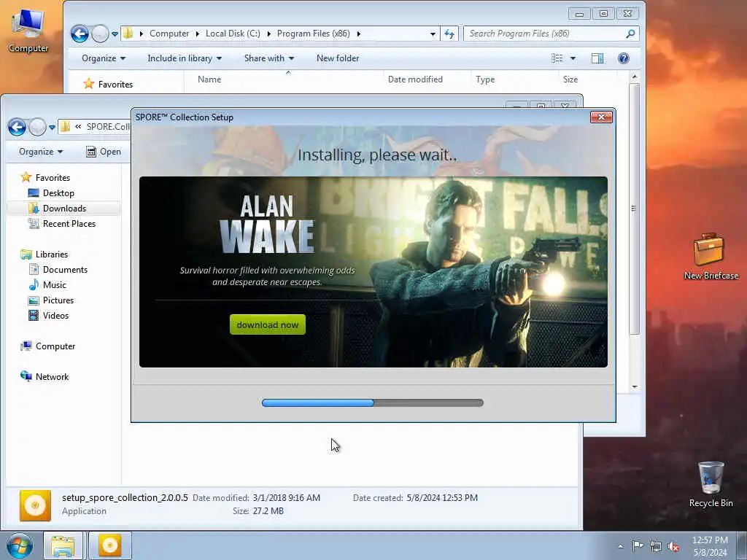Open recent pages dropdown in Downloads window
The height and width of the screenshot is (560, 747).
click(x=52, y=127)
